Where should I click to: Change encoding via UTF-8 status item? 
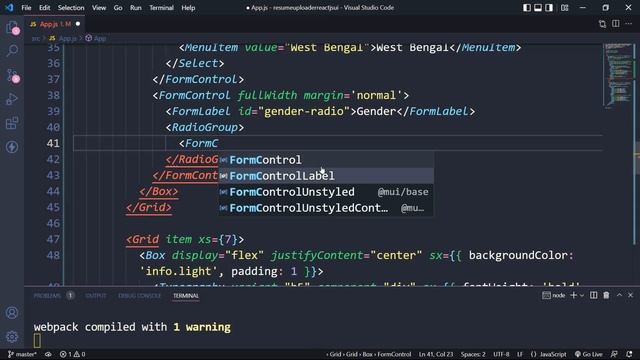501,354
